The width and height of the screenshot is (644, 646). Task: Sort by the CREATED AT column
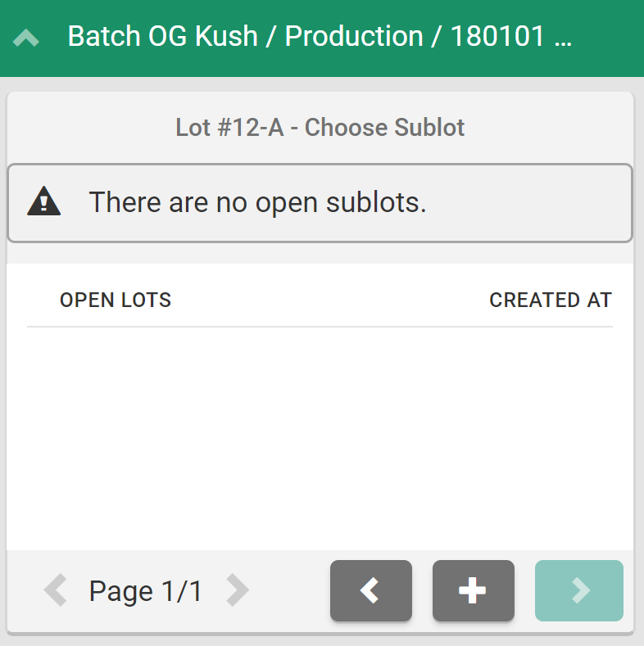click(550, 300)
